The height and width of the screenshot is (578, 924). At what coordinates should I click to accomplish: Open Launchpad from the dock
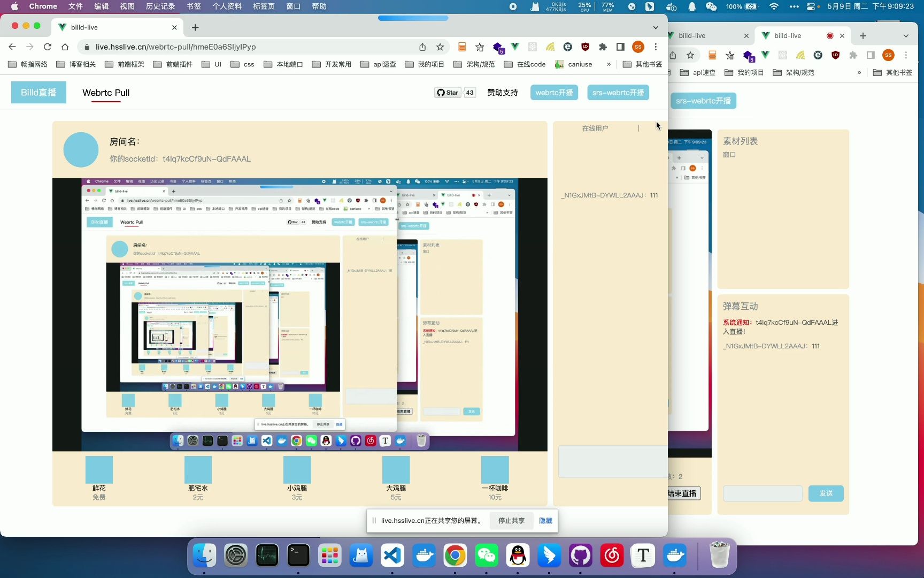pyautogui.click(x=329, y=556)
